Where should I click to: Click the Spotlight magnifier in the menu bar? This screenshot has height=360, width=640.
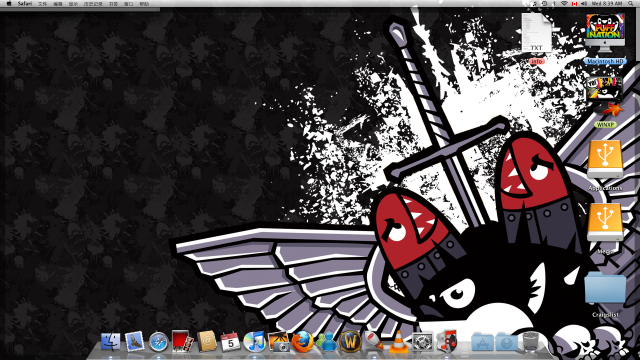[631, 3]
